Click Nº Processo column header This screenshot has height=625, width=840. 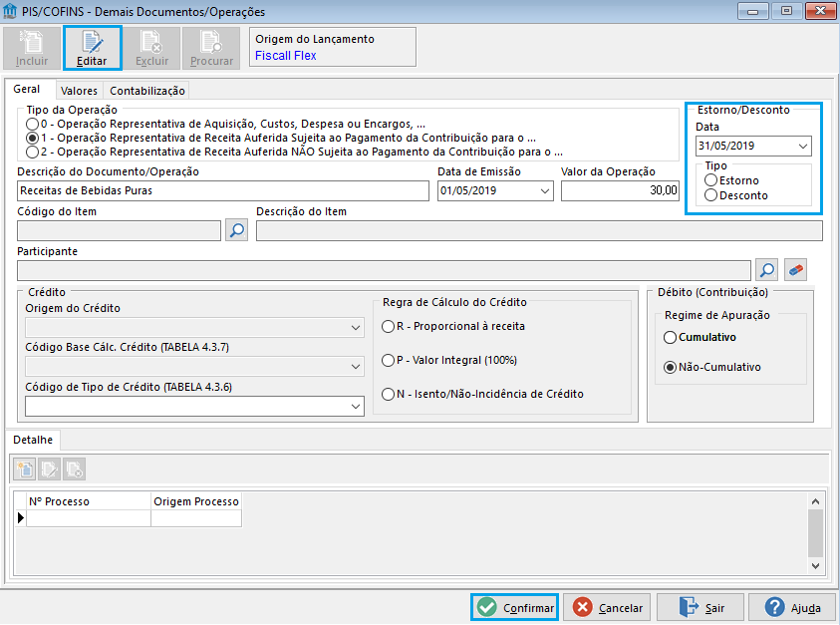coord(89,501)
